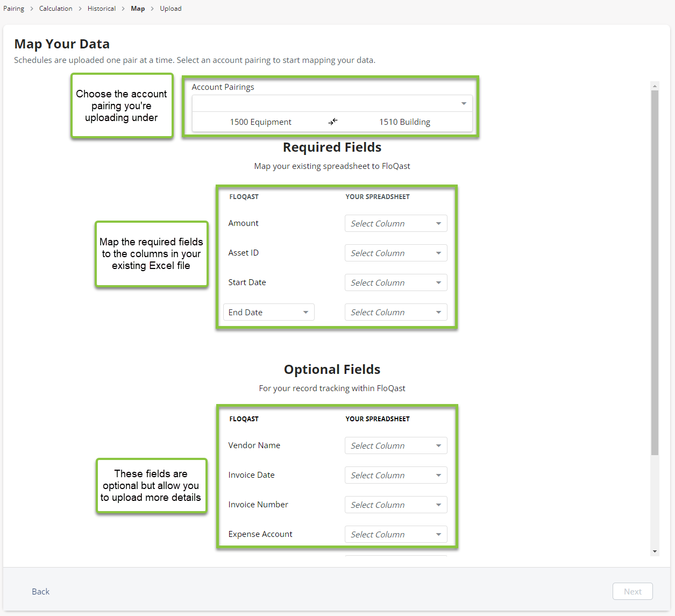Screen dimensions: 675x616
Task: Select the 1510 Building pairing option
Action: pyautogui.click(x=404, y=122)
